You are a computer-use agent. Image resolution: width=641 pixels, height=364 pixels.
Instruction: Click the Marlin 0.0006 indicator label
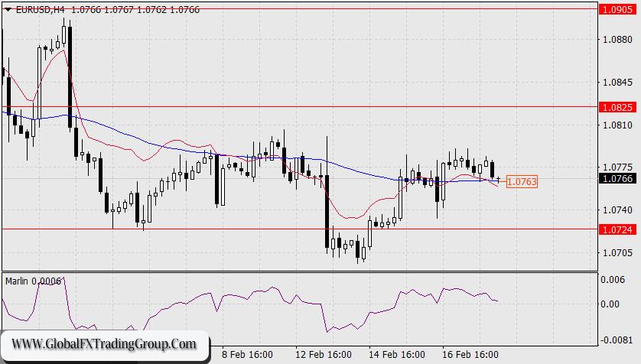point(33,281)
